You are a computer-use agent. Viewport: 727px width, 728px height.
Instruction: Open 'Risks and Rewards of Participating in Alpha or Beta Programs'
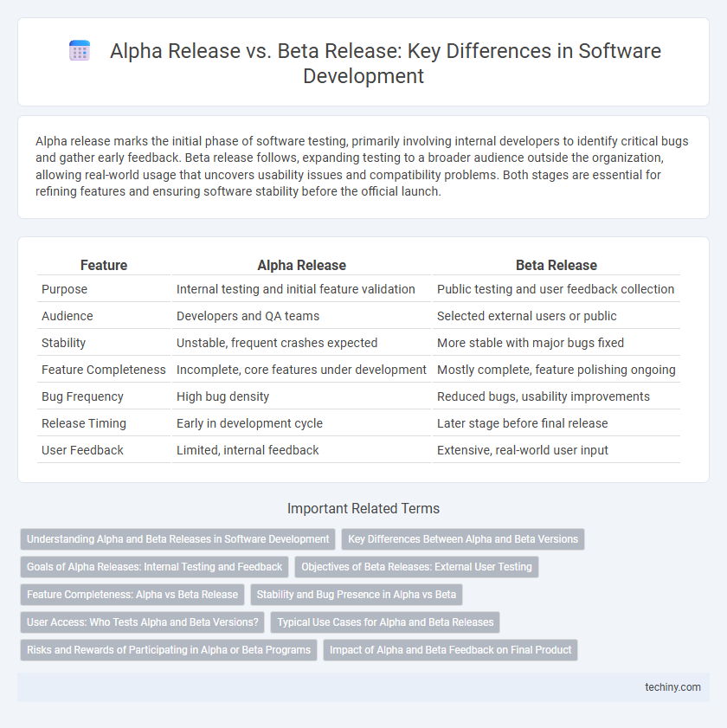[x=169, y=650]
